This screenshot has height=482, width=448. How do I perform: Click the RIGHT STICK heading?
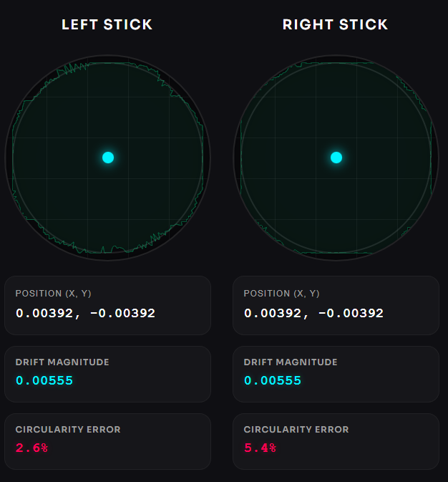pos(335,24)
